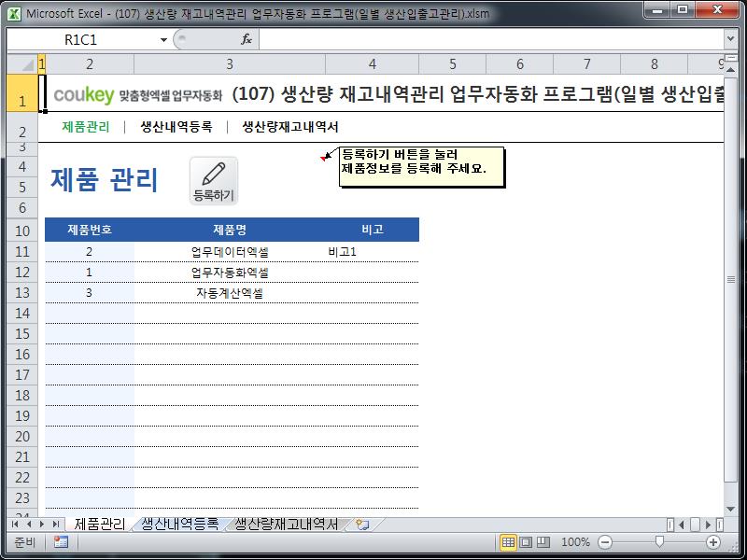The width and height of the screenshot is (747, 560).
Task: Open the 생산량재고내역서 navigation link
Action: click(x=290, y=127)
